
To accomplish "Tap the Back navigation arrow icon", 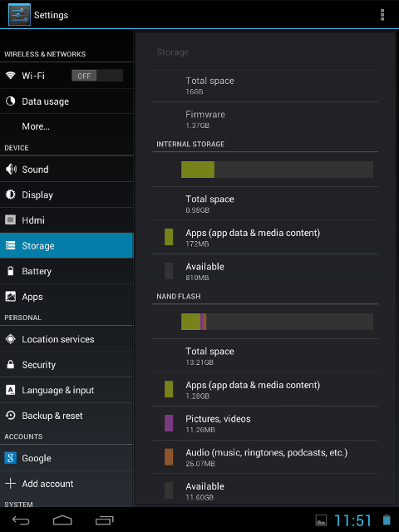I will pos(21,520).
